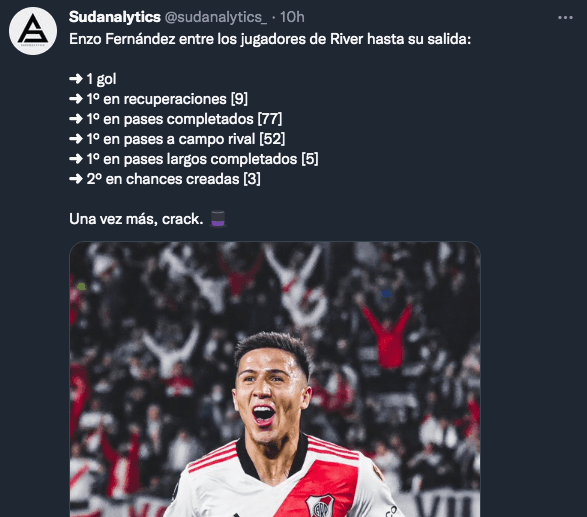Click the arrow emoji before '1º en recuperaciones'
Image resolution: width=587 pixels, height=517 pixels.
click(x=76, y=99)
